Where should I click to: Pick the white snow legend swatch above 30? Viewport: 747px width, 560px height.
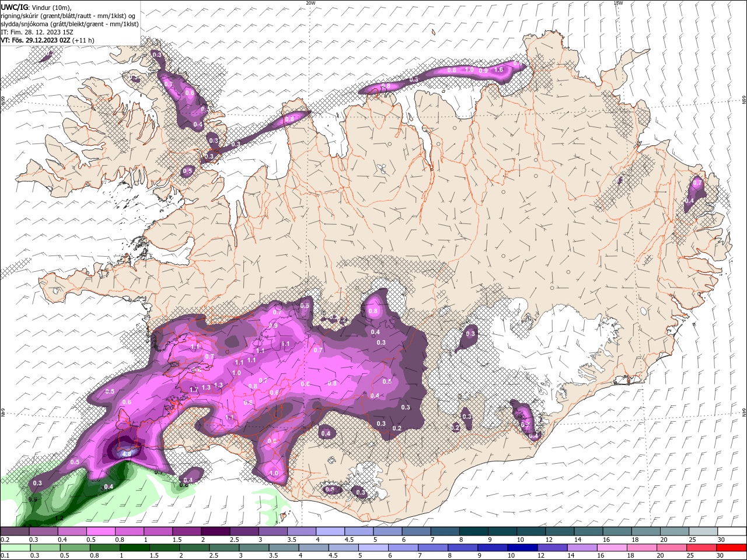pos(732,531)
